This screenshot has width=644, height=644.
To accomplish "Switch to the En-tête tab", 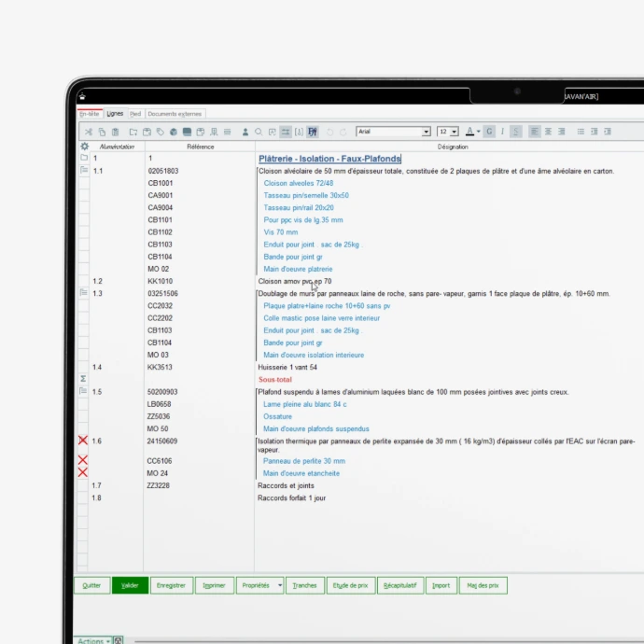I will [90, 114].
